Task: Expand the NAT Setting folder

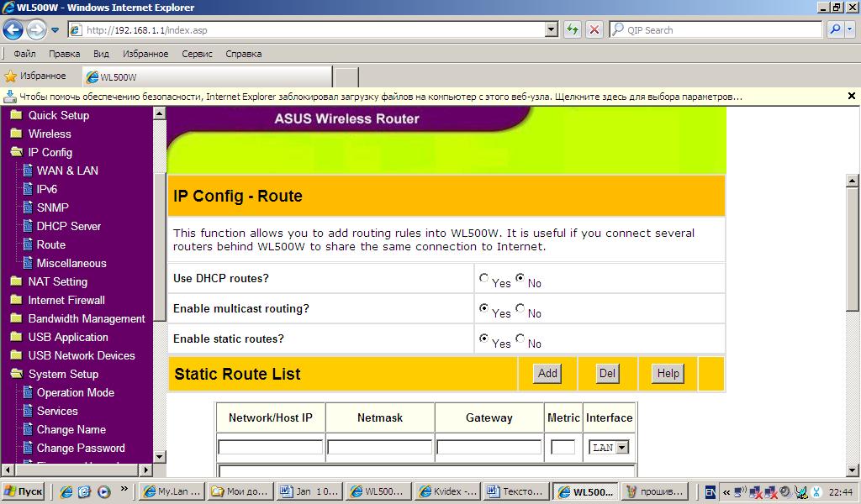Action: (49, 282)
